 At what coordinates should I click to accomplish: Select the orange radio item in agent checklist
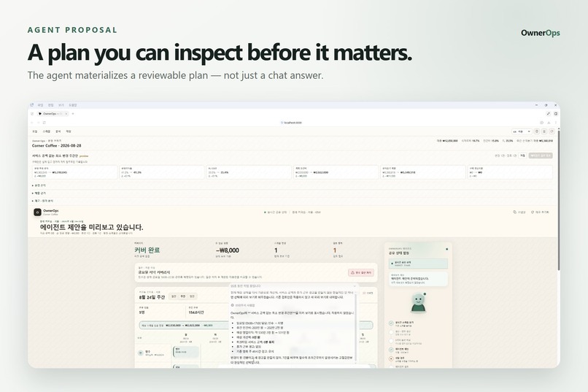point(391,358)
